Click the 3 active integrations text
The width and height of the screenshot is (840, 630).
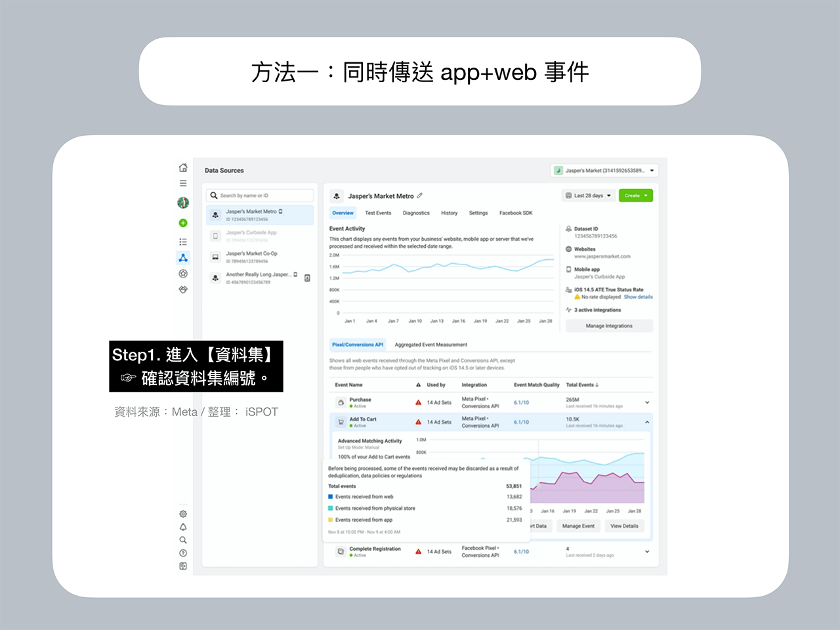(597, 310)
